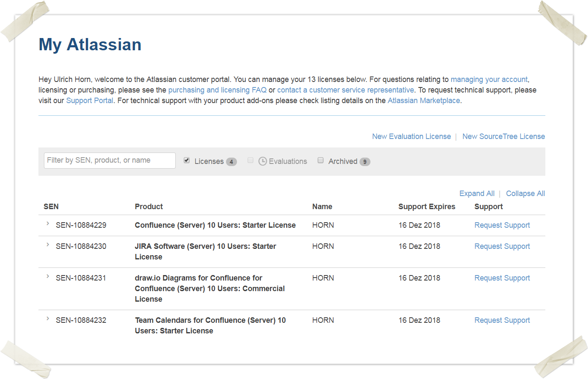The image size is (588, 379).
Task: Request Support for Team Calendars license
Action: pos(502,320)
